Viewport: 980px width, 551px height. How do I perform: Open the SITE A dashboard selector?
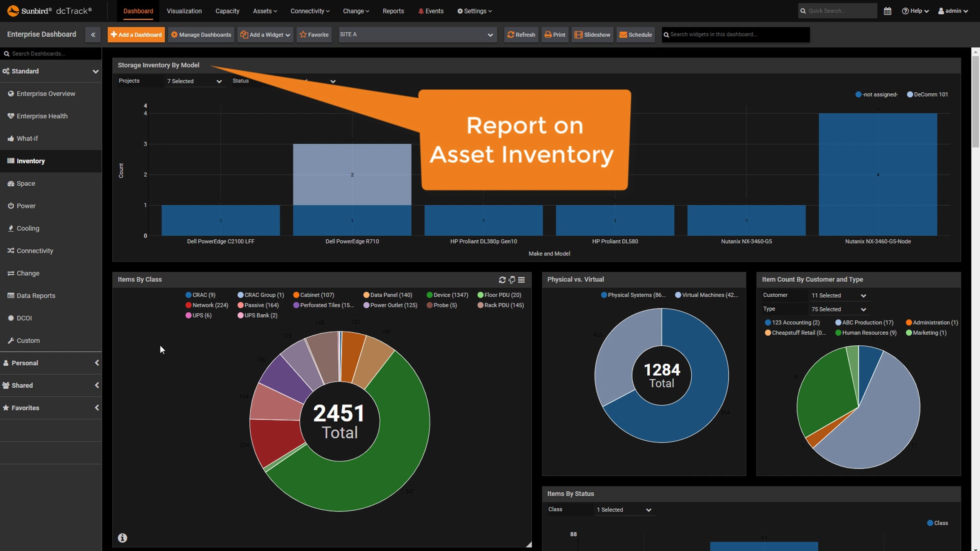coord(416,35)
